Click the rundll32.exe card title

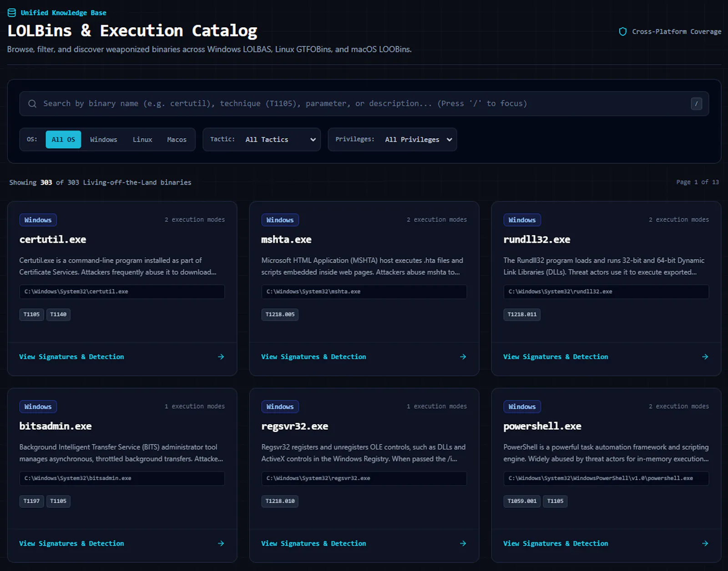click(537, 240)
